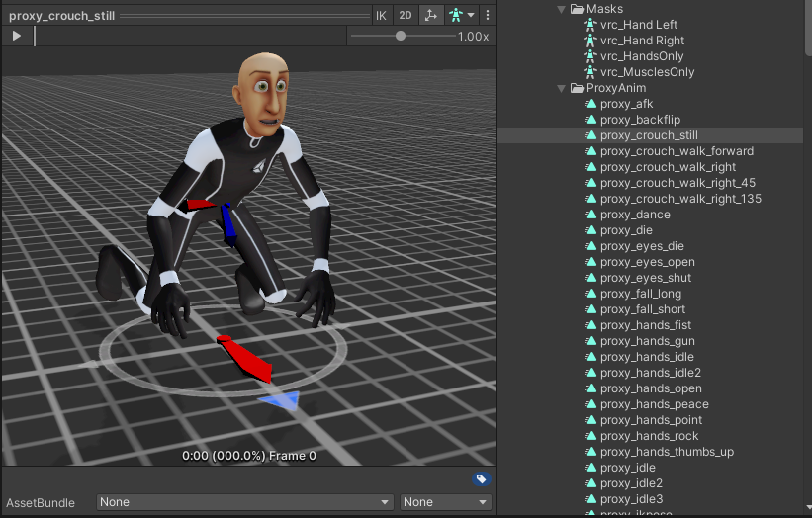Select the vrc_Hand Left avatar mask

click(639, 25)
